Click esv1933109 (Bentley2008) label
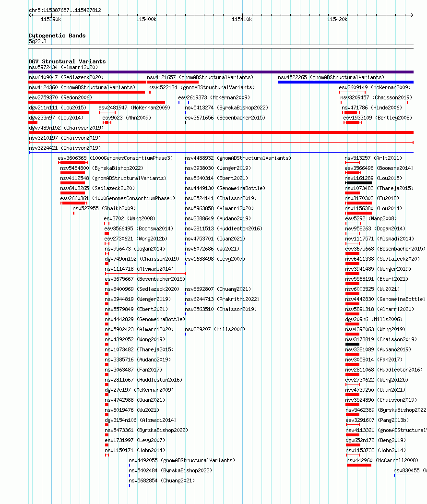Viewport: 427px width, 504px height. pos(378,118)
